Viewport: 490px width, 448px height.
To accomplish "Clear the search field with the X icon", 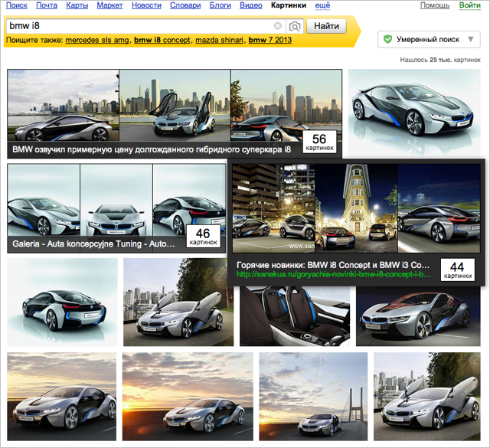I will click(x=277, y=26).
